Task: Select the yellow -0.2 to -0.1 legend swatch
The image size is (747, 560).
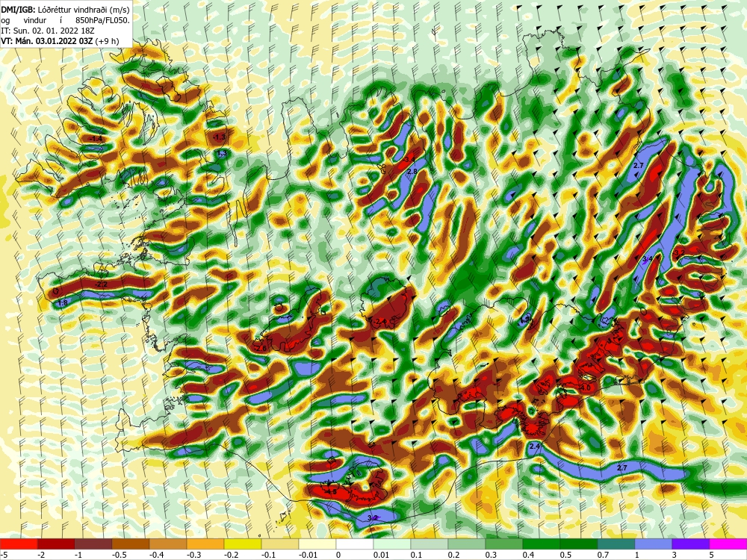Action: tap(243, 544)
